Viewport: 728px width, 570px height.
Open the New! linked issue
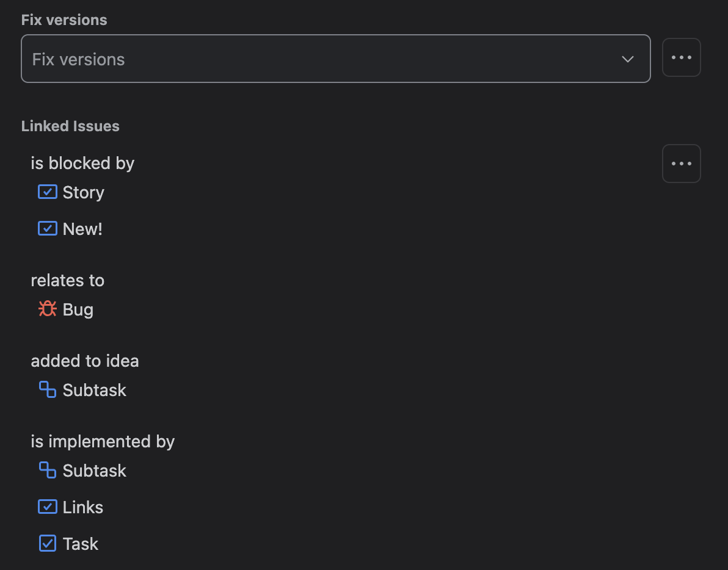82,229
